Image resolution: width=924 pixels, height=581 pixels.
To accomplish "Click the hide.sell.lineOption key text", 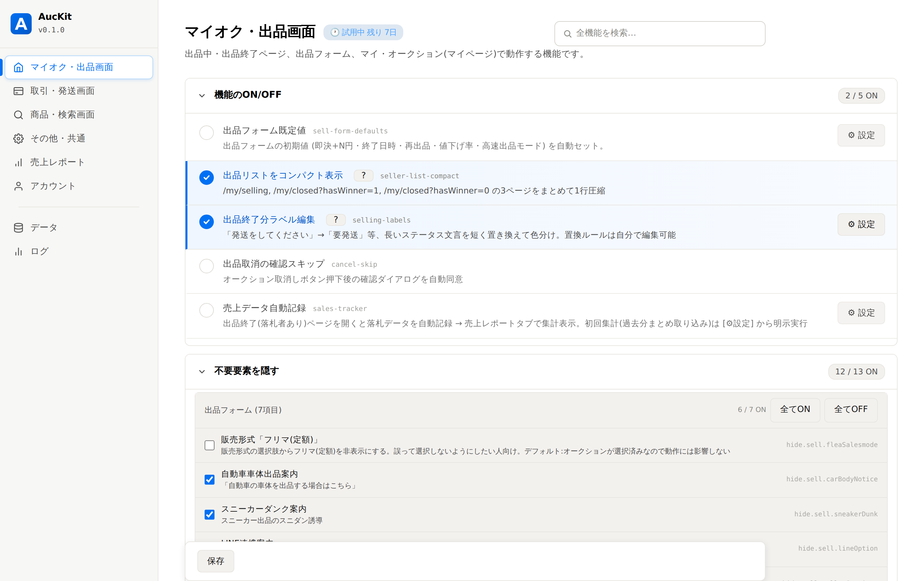I will pos(838,548).
